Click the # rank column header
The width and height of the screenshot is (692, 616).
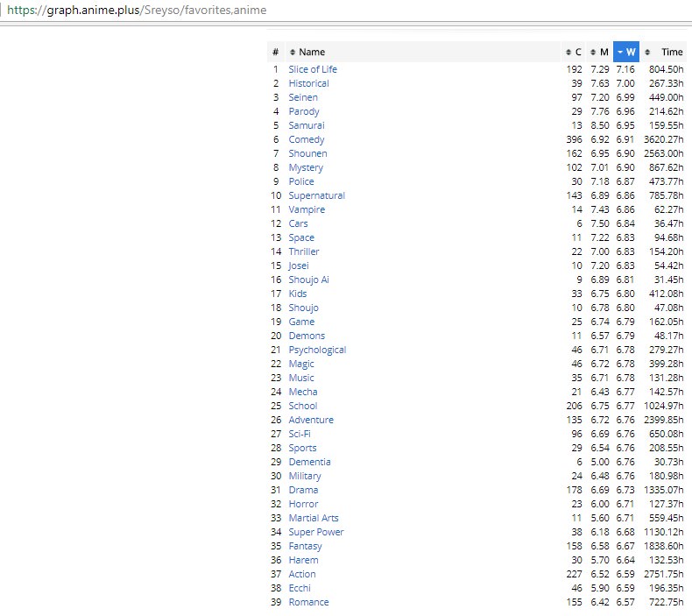(275, 52)
